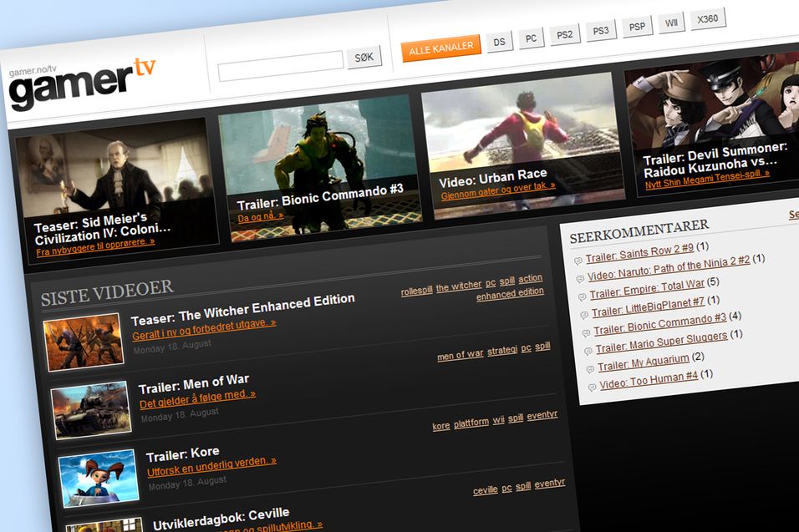Image resolution: width=799 pixels, height=532 pixels.
Task: Click the 'kore' tag
Action: tap(440, 426)
